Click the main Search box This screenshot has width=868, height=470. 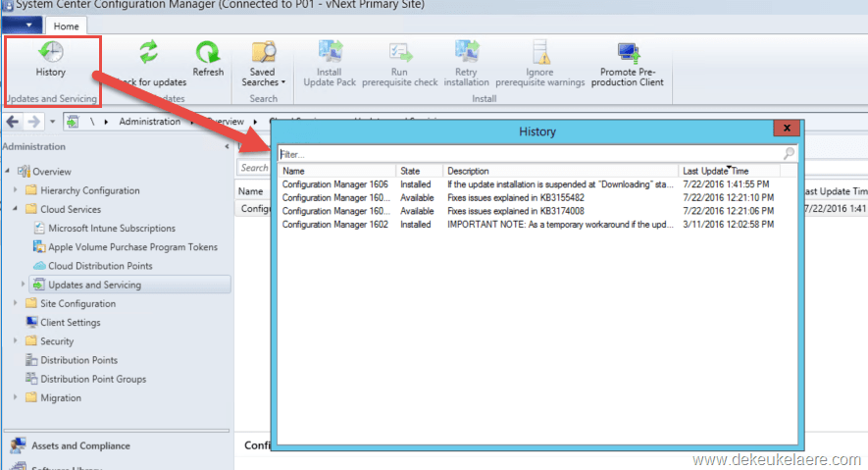(x=254, y=167)
